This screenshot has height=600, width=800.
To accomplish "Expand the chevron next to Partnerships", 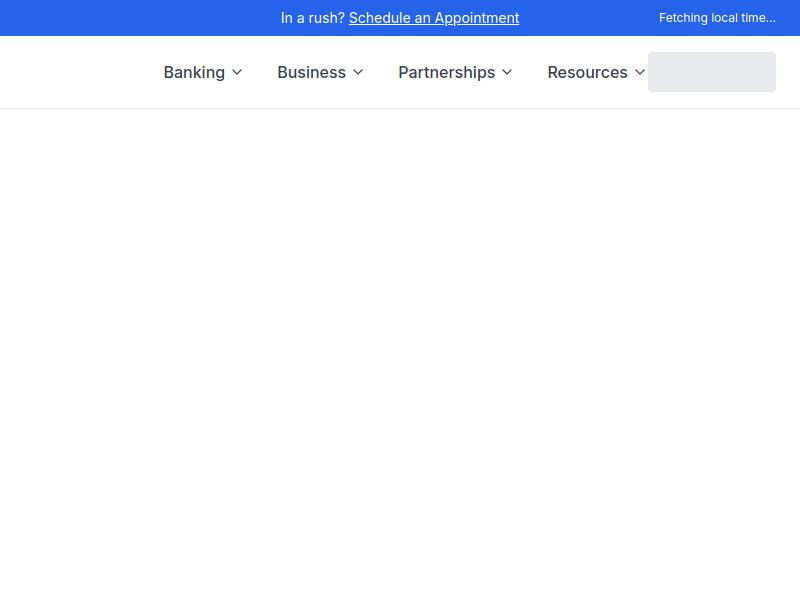I will click(x=507, y=72).
